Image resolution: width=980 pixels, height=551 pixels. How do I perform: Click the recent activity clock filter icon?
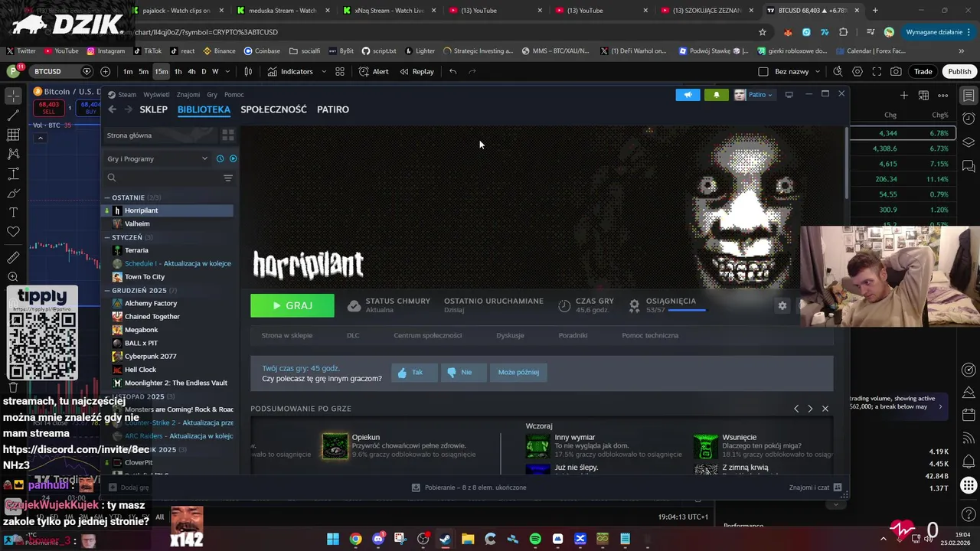tap(220, 158)
